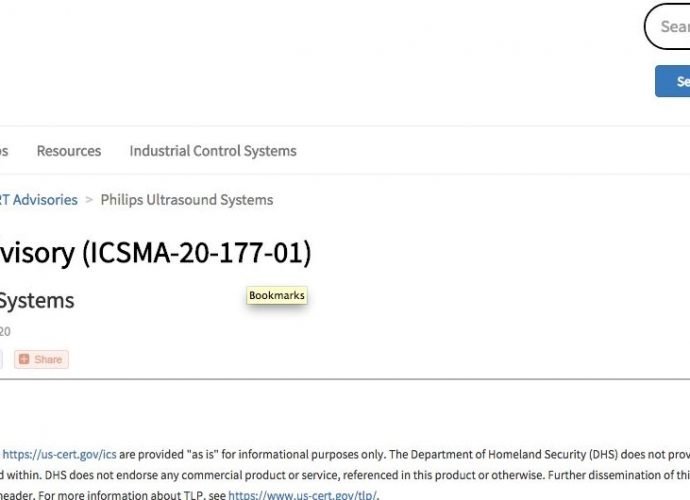Click the Share button label
The height and width of the screenshot is (500, 690).
pos(48,360)
